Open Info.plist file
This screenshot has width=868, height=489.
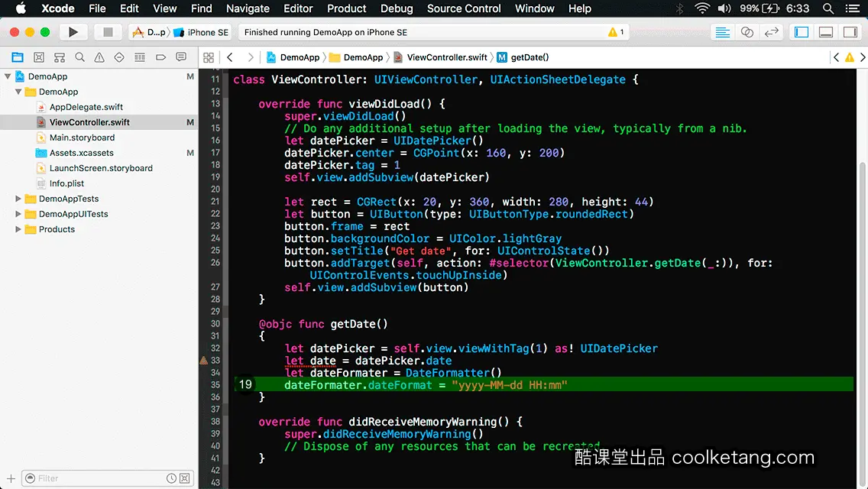pos(66,183)
